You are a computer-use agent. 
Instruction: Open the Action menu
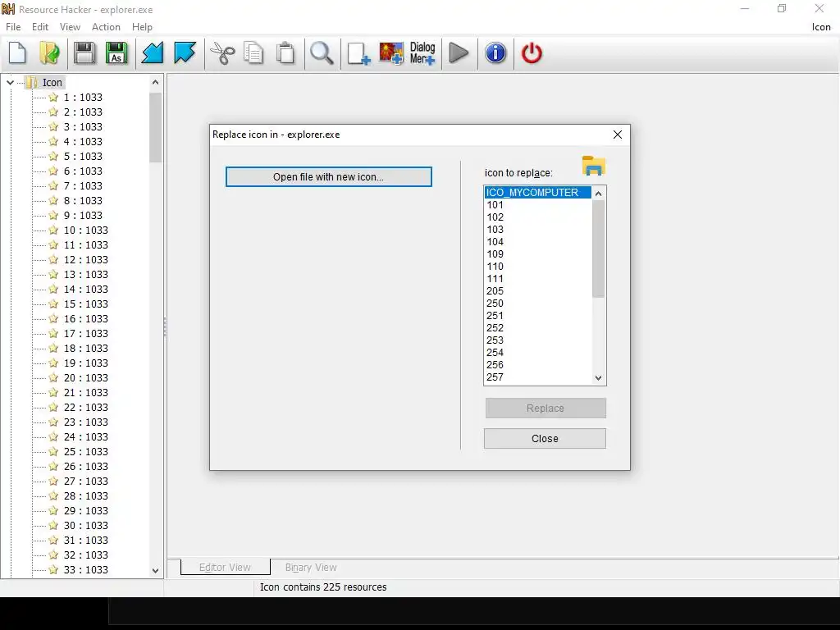pyautogui.click(x=106, y=27)
